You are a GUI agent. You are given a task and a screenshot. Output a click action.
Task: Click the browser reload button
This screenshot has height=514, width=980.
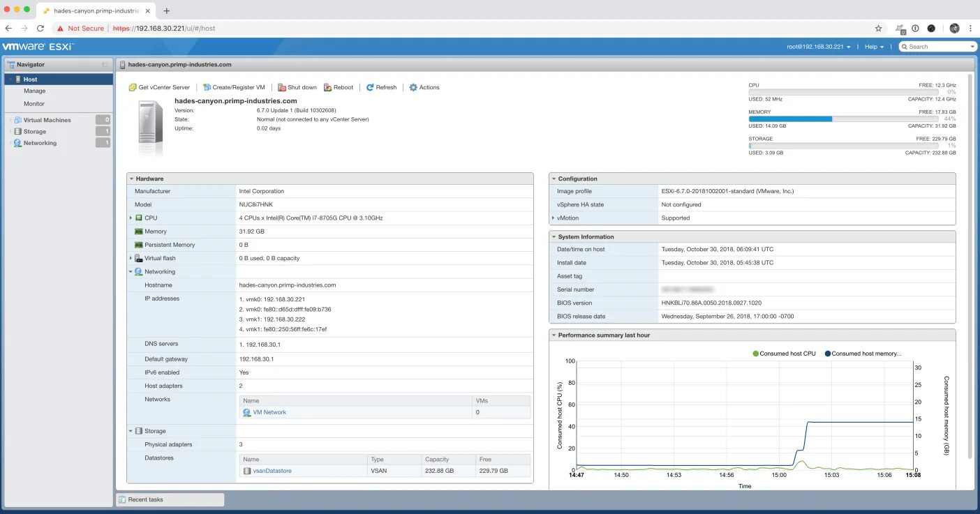[40, 29]
